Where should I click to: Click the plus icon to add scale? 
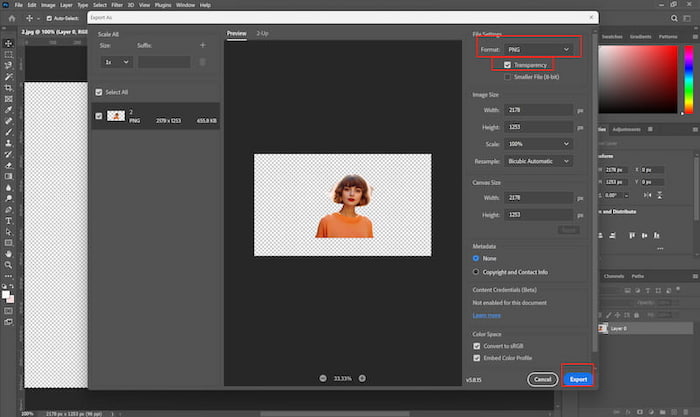point(202,45)
